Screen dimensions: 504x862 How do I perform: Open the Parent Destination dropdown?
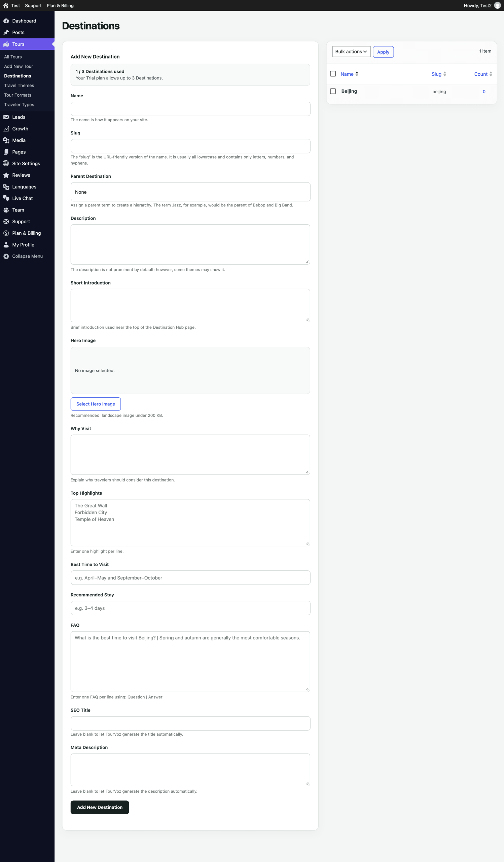(x=190, y=192)
